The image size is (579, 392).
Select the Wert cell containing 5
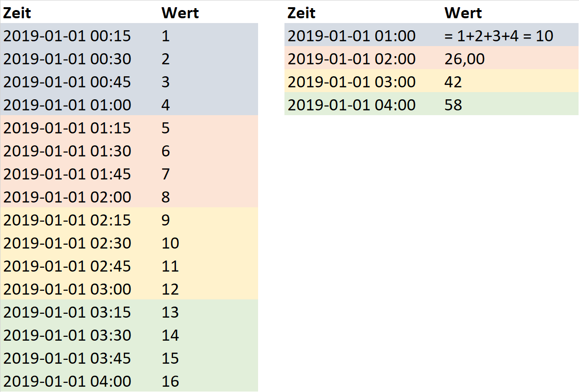(166, 128)
